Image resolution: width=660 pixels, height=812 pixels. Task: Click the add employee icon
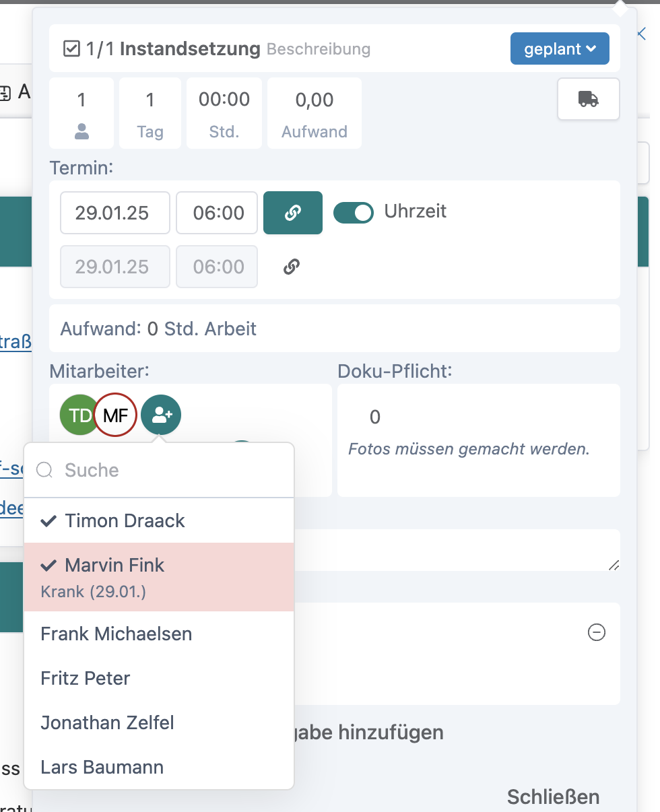161,415
